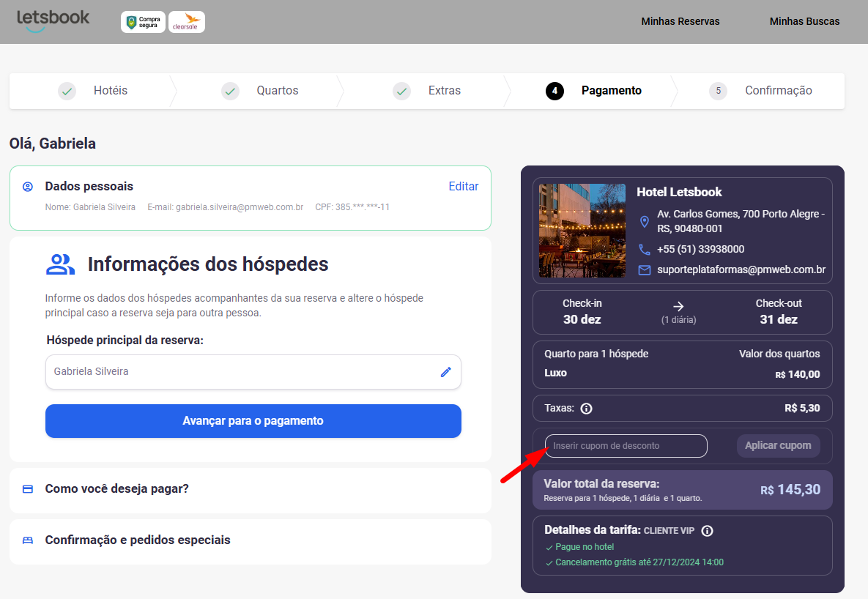Click the step 5 Confirmação number badge

pyautogui.click(x=718, y=91)
